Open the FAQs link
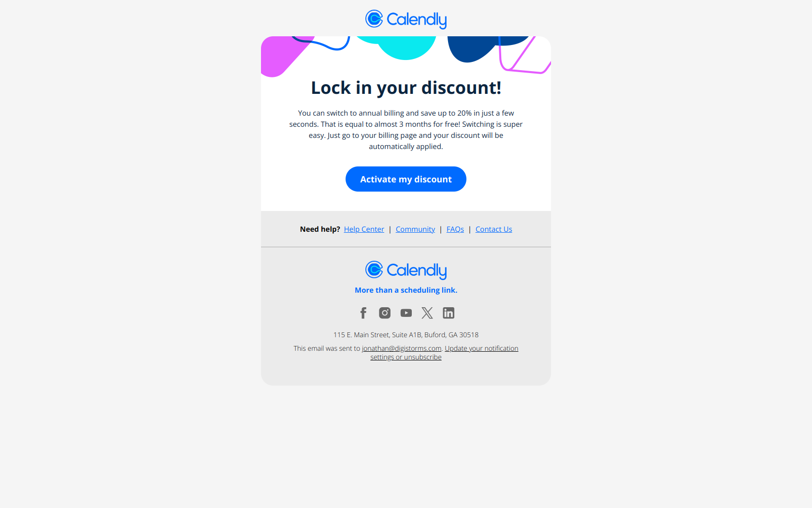 coord(455,229)
